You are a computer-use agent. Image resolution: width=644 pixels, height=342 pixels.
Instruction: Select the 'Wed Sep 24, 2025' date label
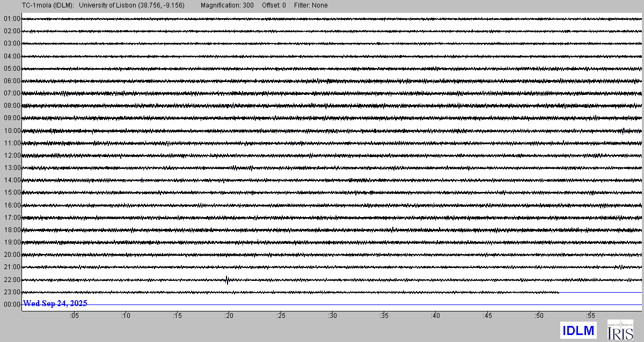(x=55, y=303)
